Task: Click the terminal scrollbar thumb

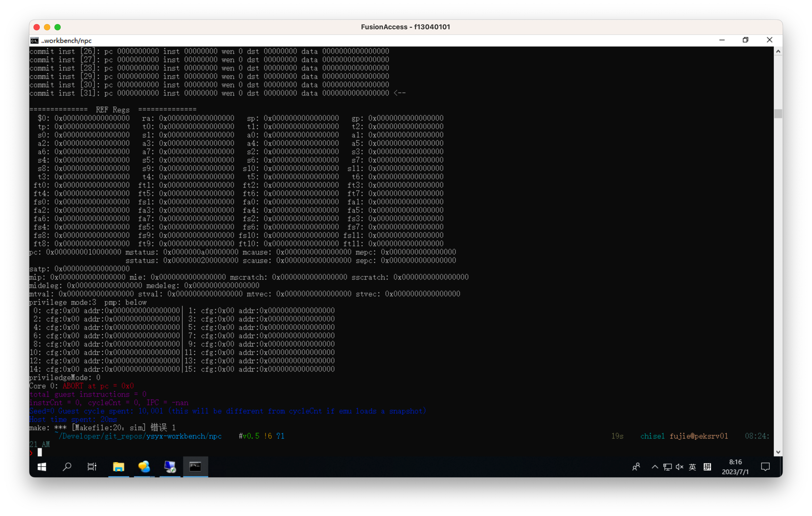Action: 778,114
